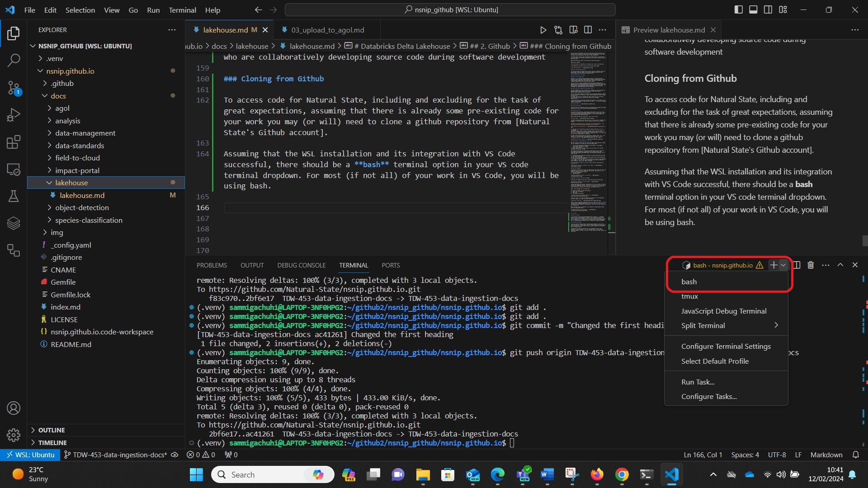Choose JavaScript Debug Terminal
Viewport: 868px width, 488px height.
click(726, 311)
